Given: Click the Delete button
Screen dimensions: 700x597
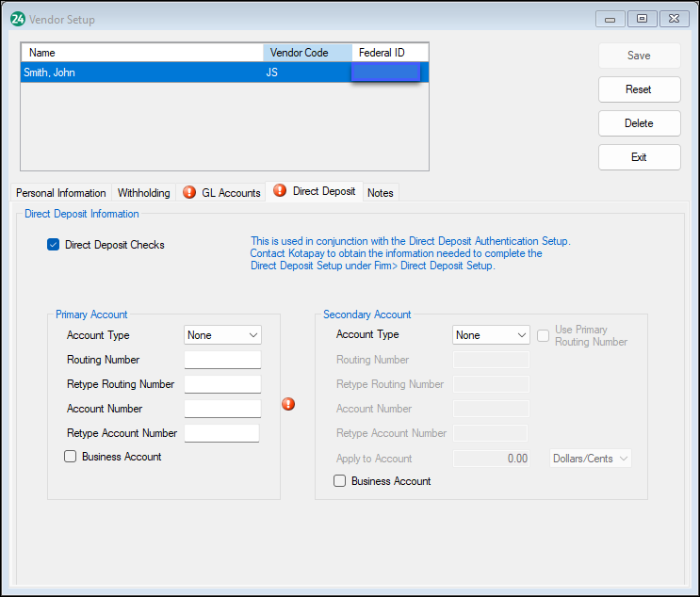Looking at the screenshot, I should tap(639, 123).
